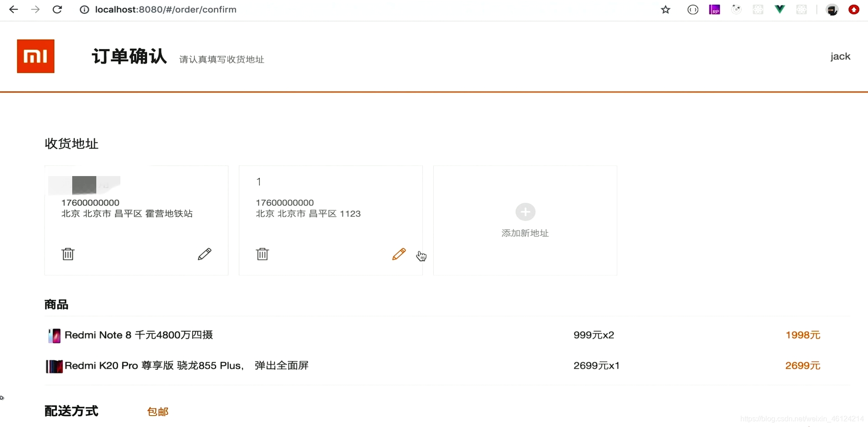This screenshot has height=427, width=868.
Task: Click the 添加新地址 label
Action: tap(525, 233)
